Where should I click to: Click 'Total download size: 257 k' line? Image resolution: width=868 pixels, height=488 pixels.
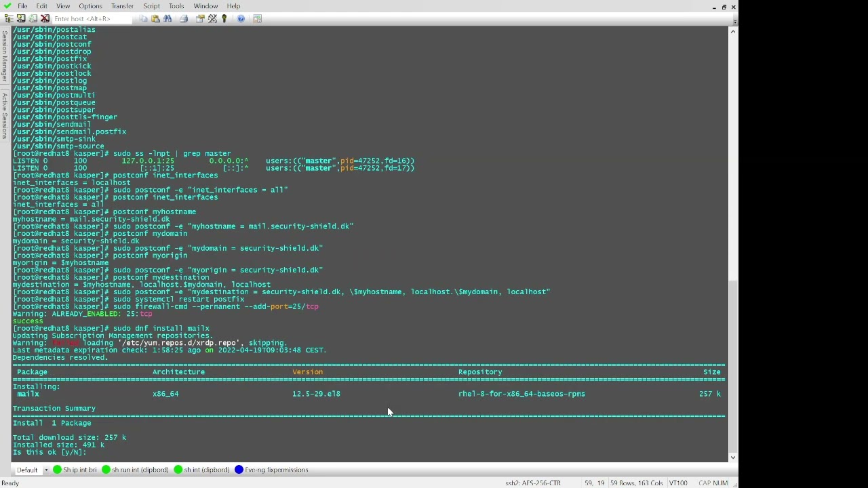click(x=69, y=438)
